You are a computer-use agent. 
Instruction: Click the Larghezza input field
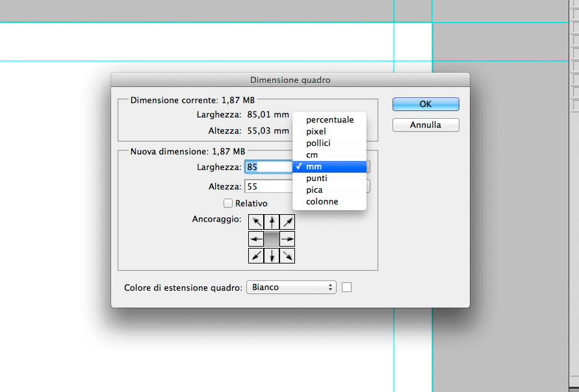pos(268,167)
